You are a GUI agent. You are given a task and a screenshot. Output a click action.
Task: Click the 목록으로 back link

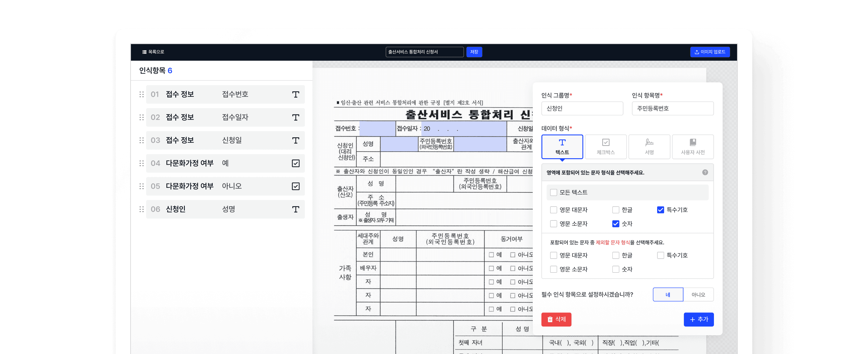click(153, 52)
